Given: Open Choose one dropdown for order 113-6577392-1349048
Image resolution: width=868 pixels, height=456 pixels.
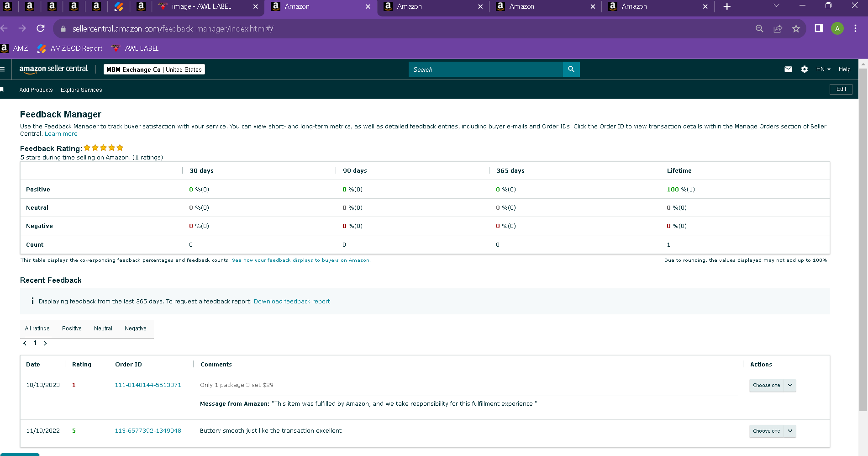Looking at the screenshot, I should pos(773,431).
